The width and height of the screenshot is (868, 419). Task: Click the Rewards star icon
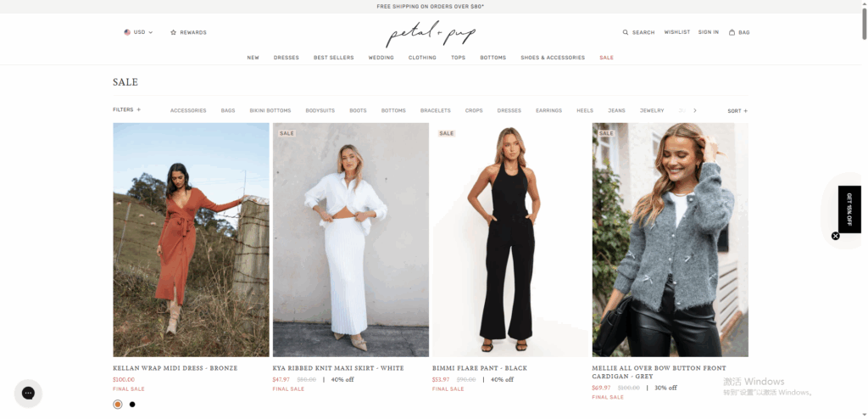click(173, 33)
